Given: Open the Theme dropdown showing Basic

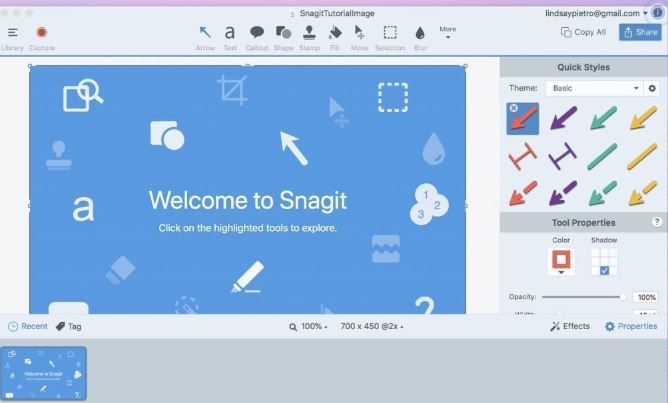Looking at the screenshot, I should pos(594,88).
